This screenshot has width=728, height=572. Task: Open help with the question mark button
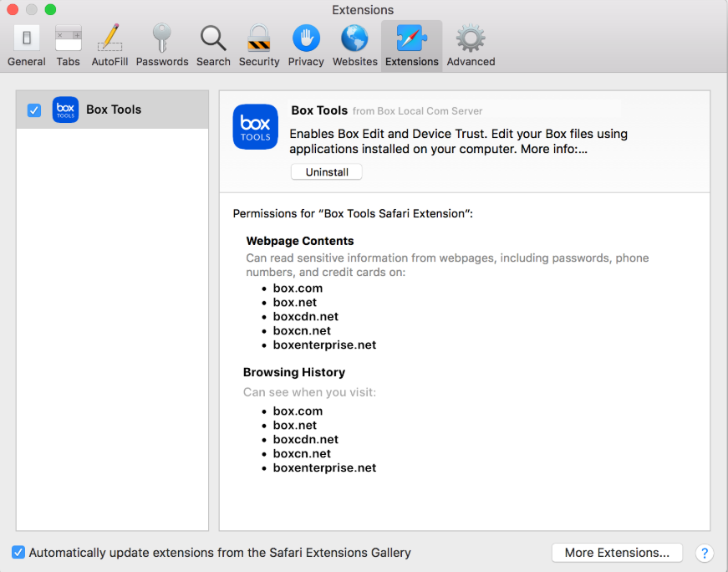(705, 553)
